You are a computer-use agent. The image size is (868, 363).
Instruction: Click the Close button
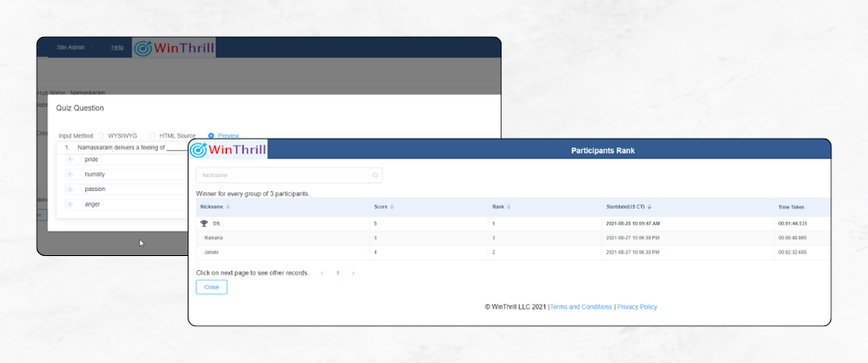click(x=211, y=287)
